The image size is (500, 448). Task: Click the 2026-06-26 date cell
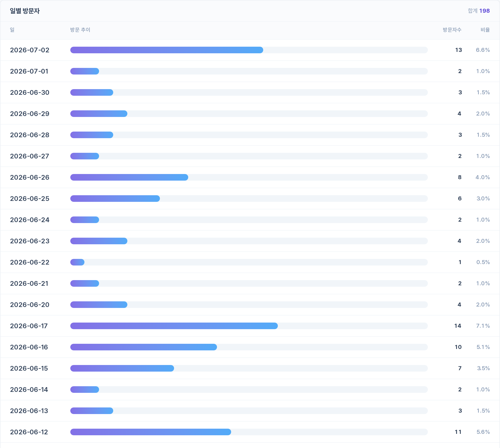(29, 177)
